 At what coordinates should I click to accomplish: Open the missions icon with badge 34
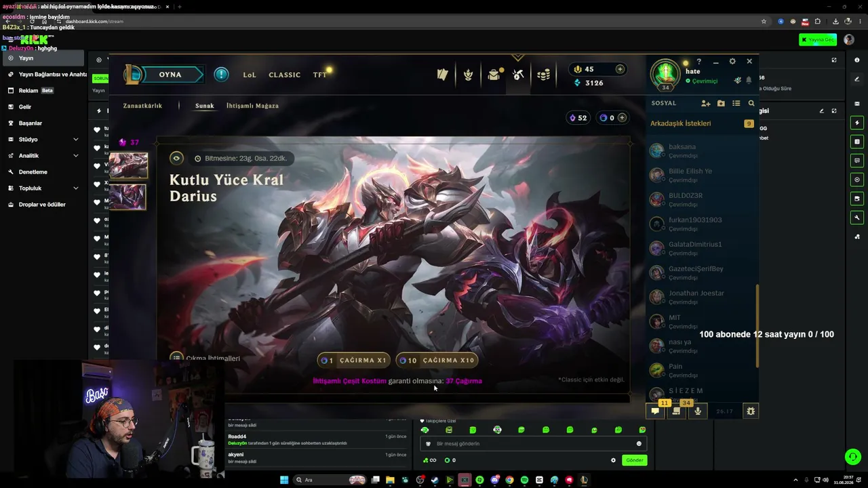tap(676, 411)
